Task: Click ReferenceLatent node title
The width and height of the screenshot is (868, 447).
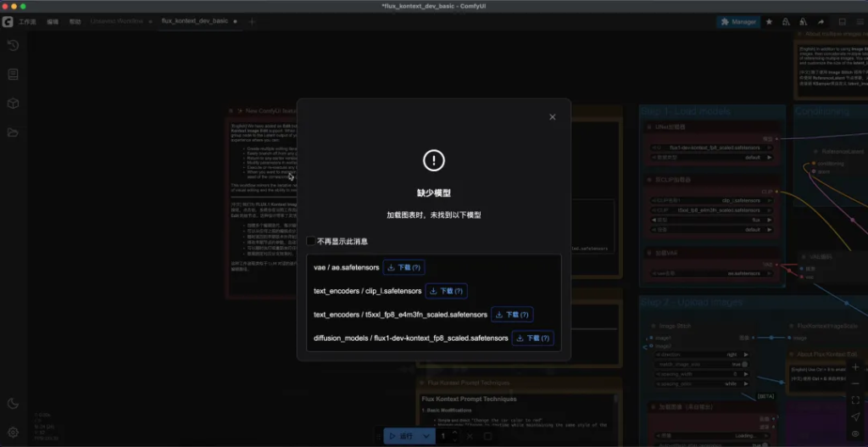Action: tap(843, 151)
